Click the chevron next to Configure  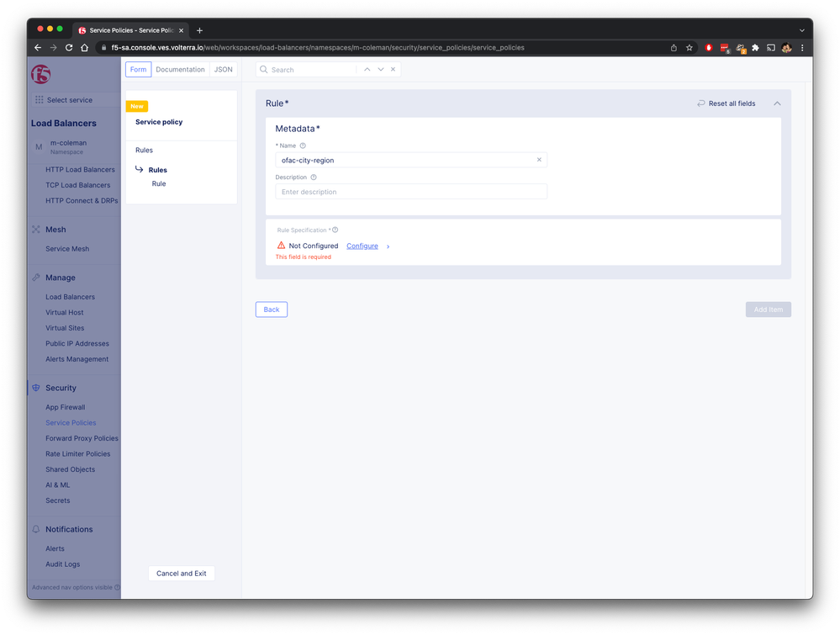click(x=388, y=246)
